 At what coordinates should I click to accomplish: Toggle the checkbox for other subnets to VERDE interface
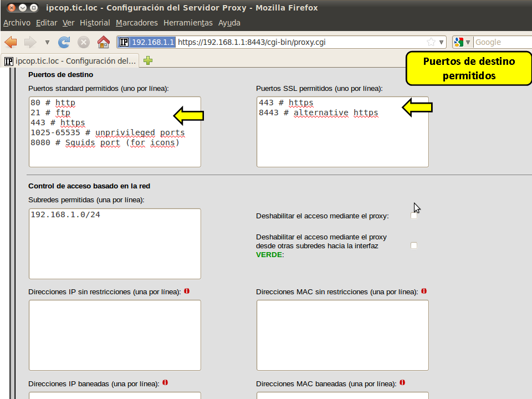(414, 245)
